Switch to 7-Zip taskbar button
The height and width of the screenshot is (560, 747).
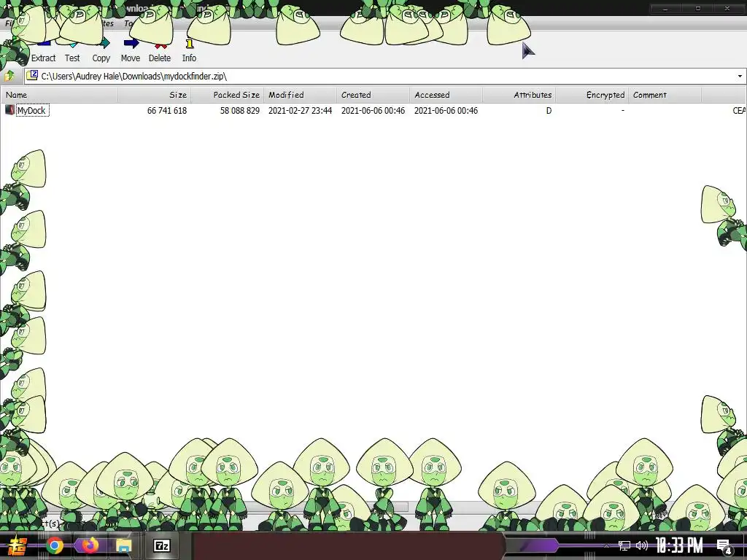pos(162,545)
